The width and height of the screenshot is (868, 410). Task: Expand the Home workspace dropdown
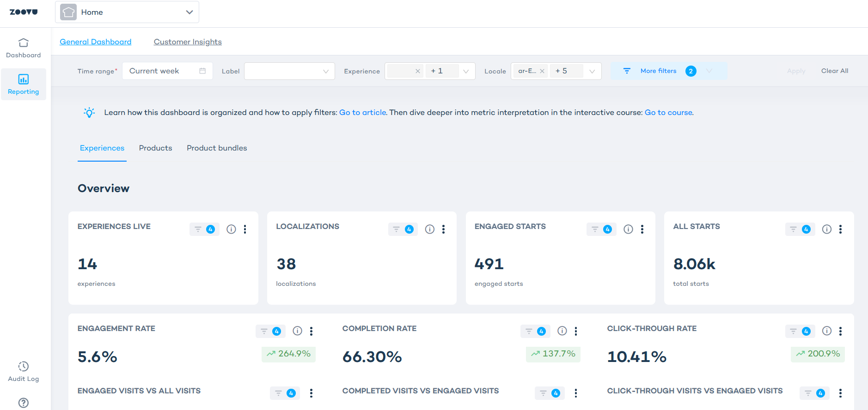click(189, 12)
